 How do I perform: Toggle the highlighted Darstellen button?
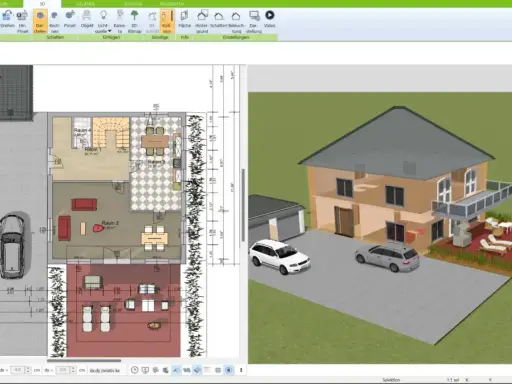point(40,21)
